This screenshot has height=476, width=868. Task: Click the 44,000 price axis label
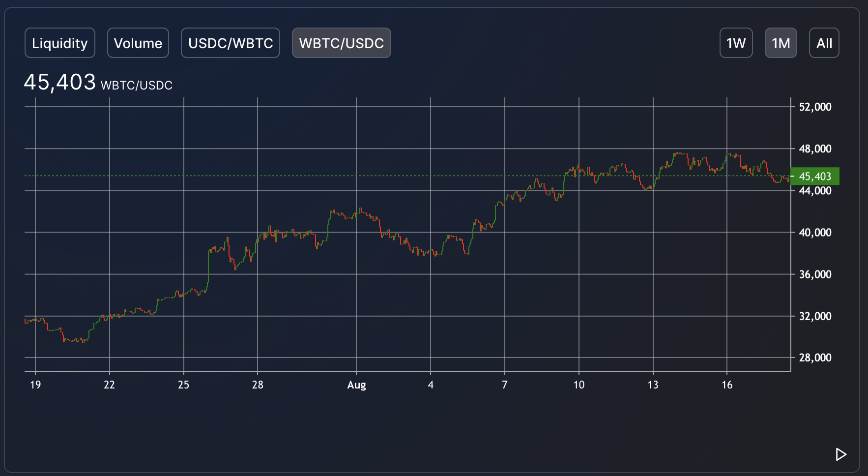[815, 191]
